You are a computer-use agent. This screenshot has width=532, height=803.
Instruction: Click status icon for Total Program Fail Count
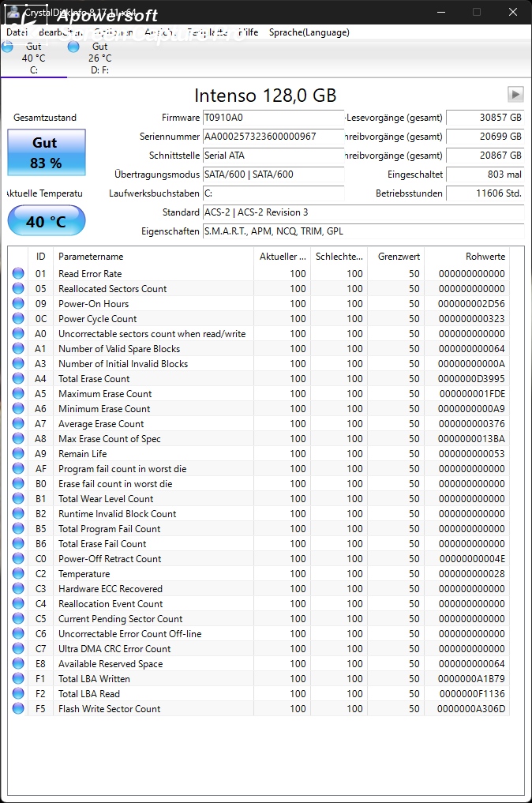pyautogui.click(x=18, y=528)
